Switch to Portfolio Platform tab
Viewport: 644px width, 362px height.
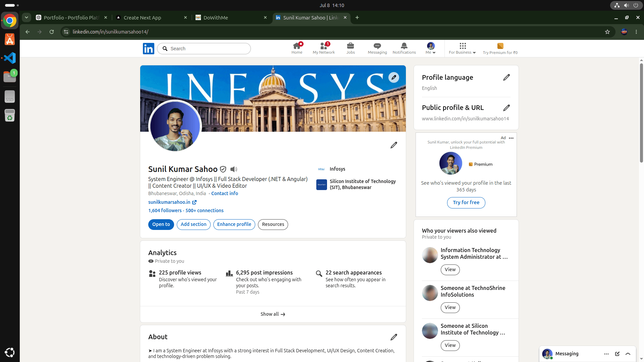(x=71, y=18)
